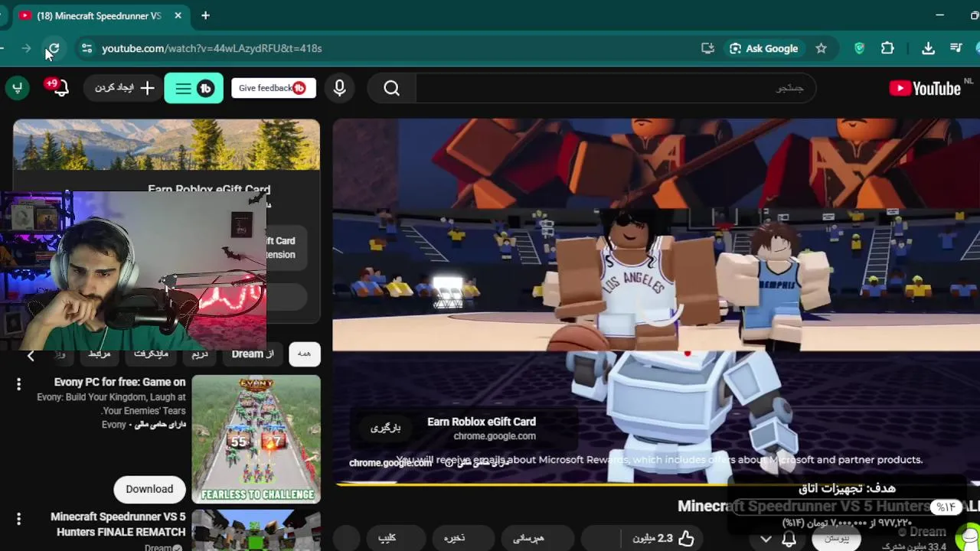This screenshot has height=551, width=980.
Task: Click the install/cast screen icon in address bar
Action: coord(707,48)
